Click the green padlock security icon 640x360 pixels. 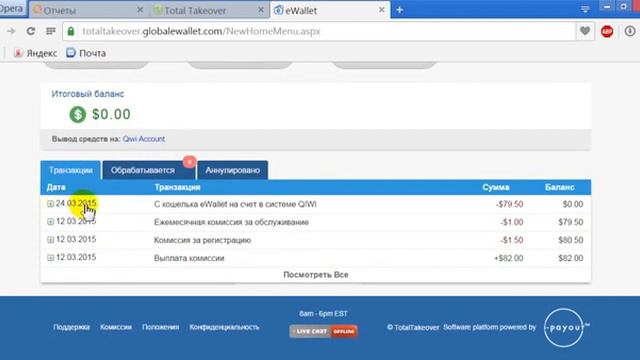click(x=71, y=31)
